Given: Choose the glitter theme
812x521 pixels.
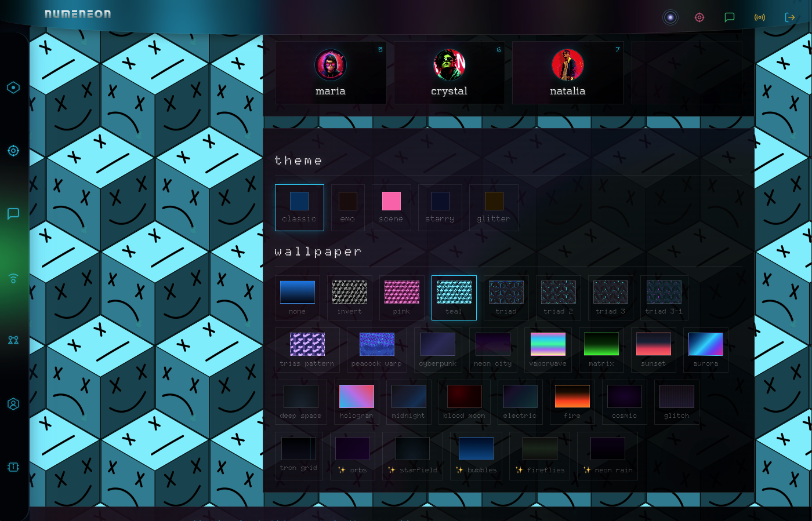Looking at the screenshot, I should [494, 207].
